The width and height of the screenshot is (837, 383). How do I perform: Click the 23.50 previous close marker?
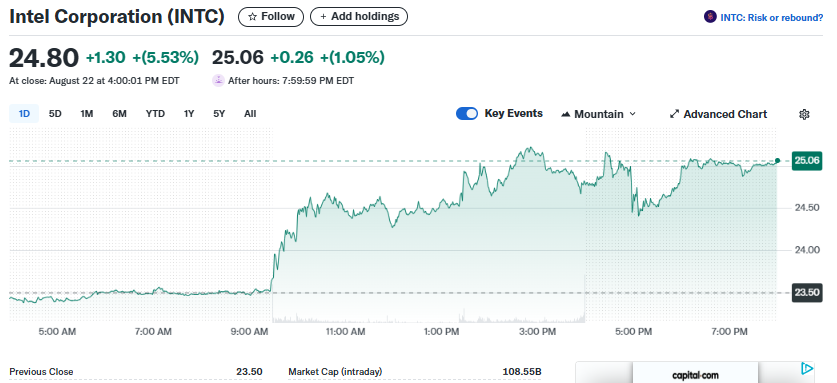point(807,293)
